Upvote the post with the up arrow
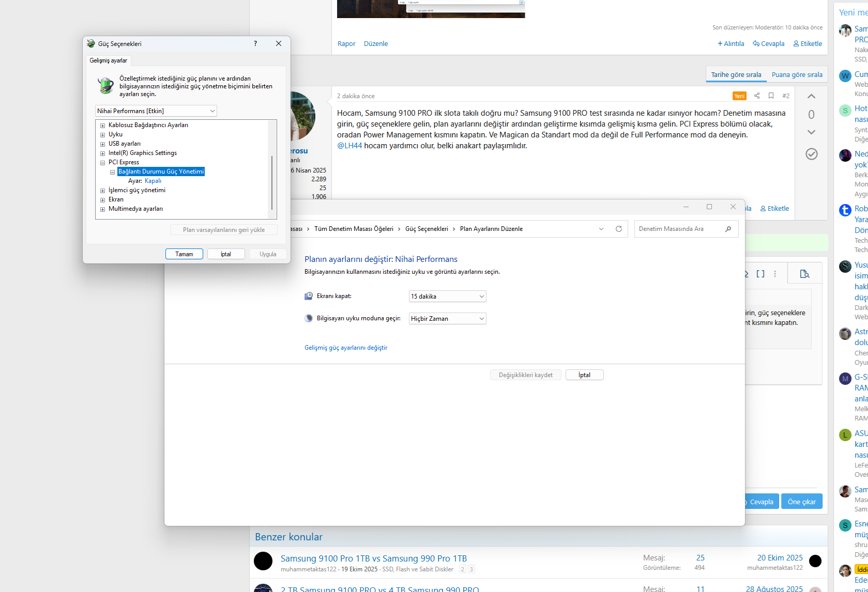 (811, 96)
